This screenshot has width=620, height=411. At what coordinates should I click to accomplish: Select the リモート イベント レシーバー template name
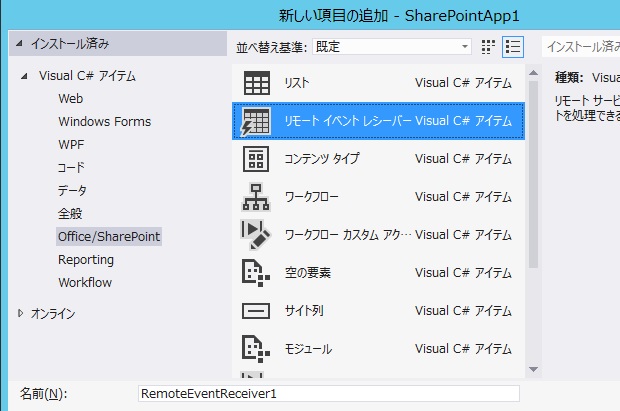coord(348,121)
